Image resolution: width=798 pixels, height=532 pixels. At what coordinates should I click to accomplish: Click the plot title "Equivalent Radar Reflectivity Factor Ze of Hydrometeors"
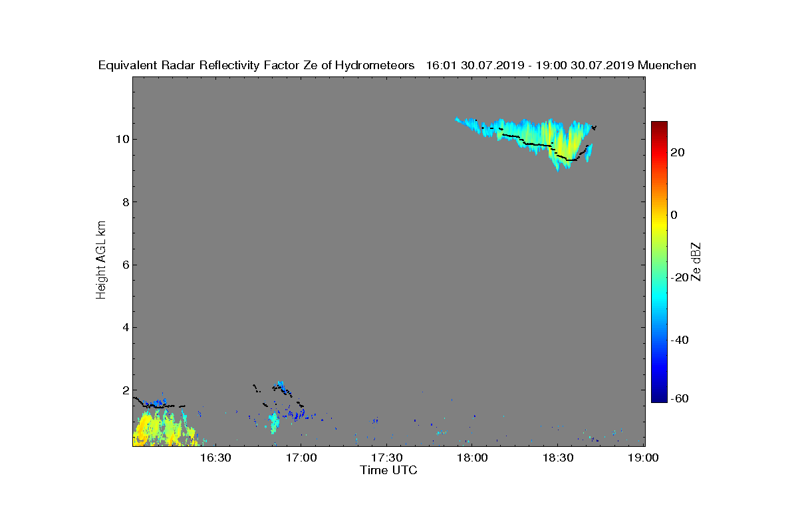[257, 65]
